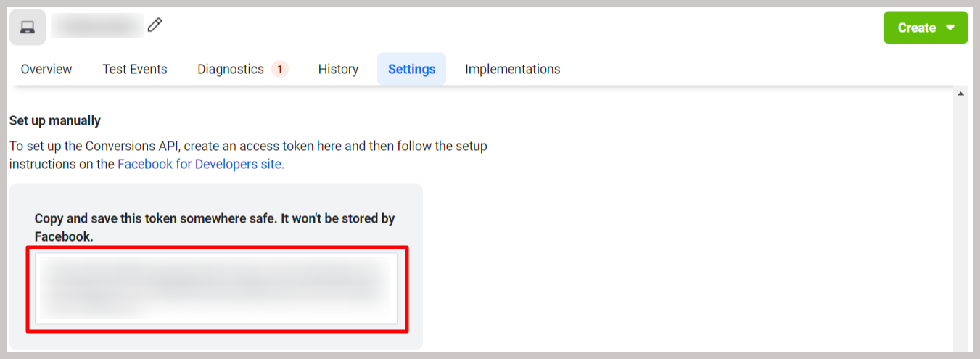
Task: Switch to the Test Events tab
Action: 135,69
